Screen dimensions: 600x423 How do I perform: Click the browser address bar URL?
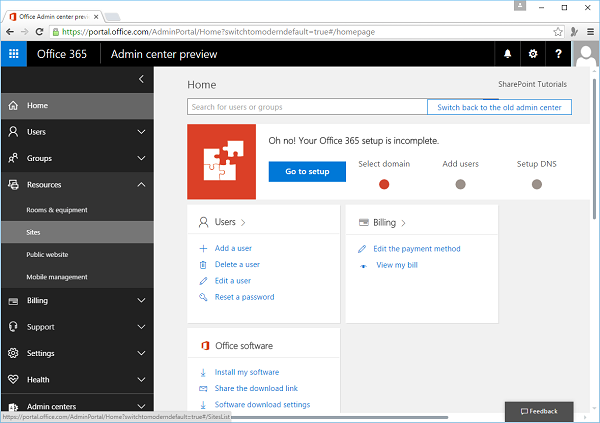[x=218, y=32]
